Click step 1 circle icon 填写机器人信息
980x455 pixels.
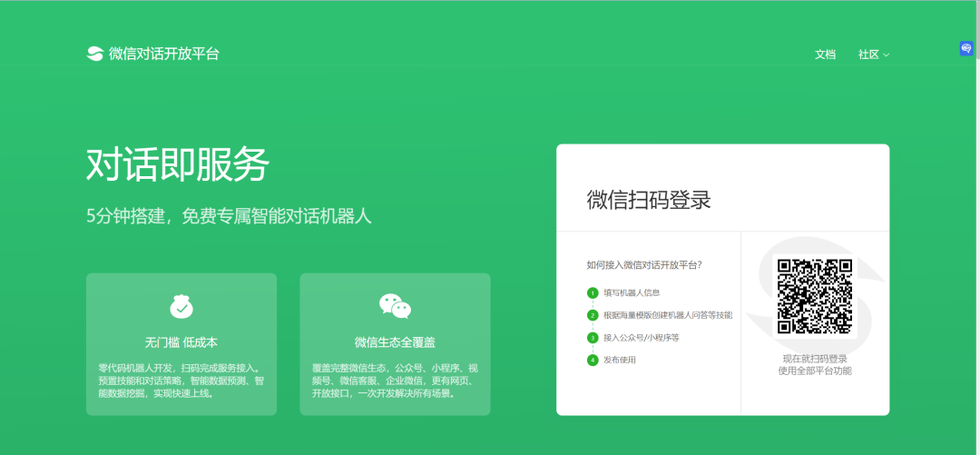tap(593, 293)
